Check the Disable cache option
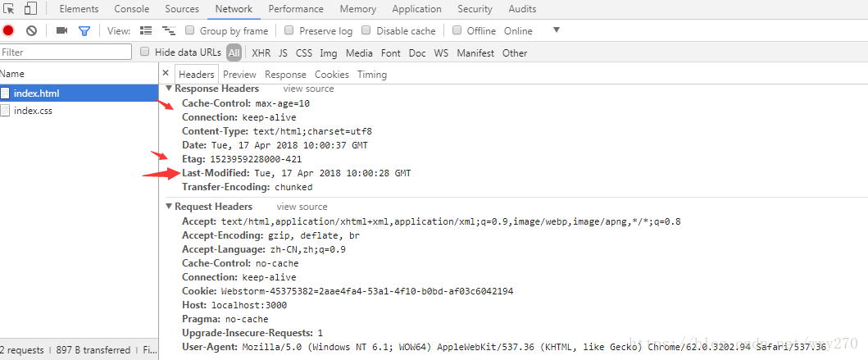This screenshot has width=868, height=360. point(366,30)
